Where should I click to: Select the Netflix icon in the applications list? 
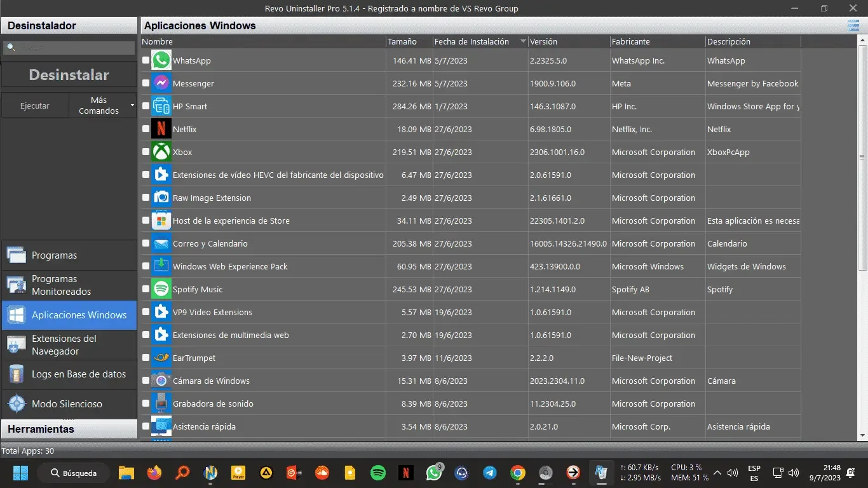(x=161, y=129)
